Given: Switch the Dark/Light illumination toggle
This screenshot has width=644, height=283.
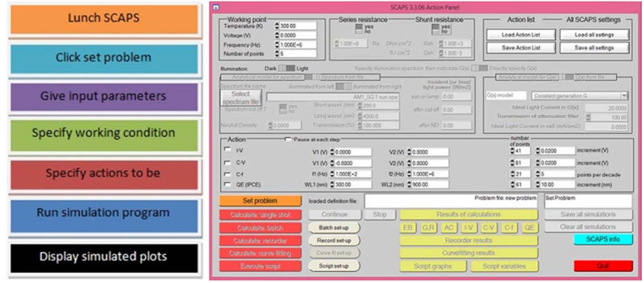Looking at the screenshot, I should point(287,68).
